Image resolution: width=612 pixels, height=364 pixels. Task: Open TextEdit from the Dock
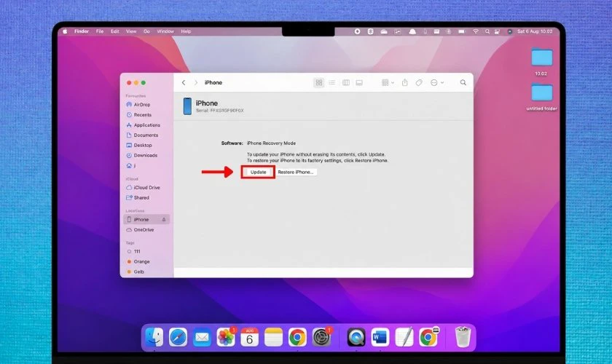pyautogui.click(x=404, y=337)
